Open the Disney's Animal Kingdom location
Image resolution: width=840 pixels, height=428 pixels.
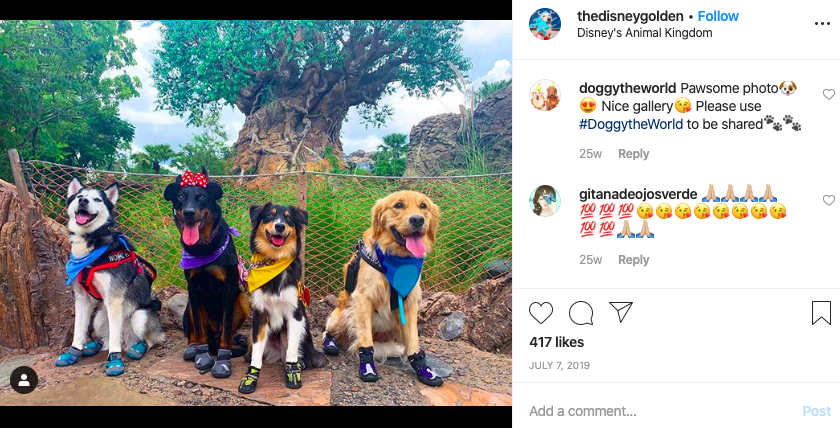point(644,33)
